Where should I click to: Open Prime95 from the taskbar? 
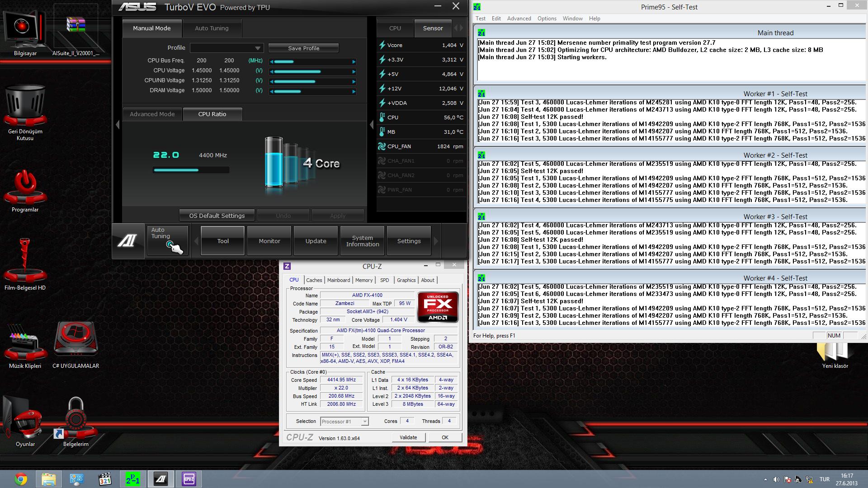[132, 479]
